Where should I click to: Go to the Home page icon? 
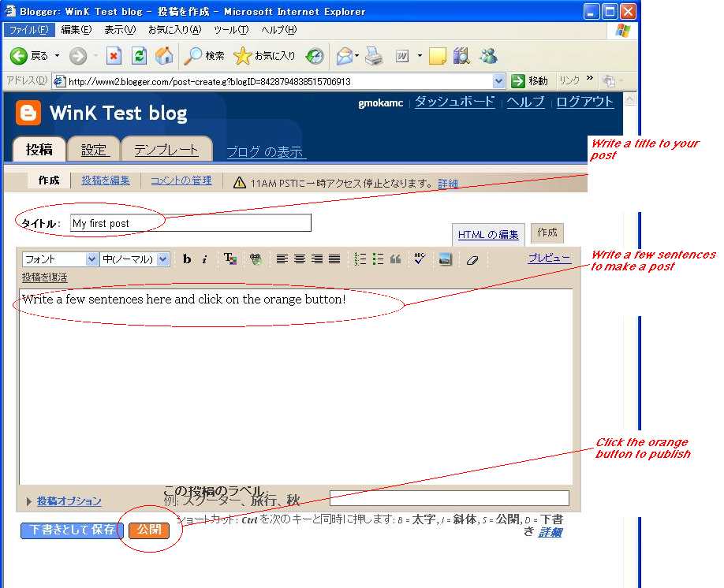164,56
